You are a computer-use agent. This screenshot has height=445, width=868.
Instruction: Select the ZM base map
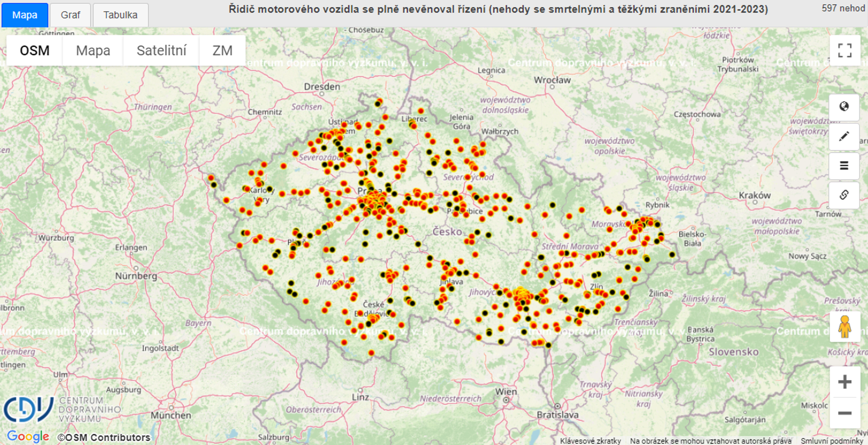(x=222, y=50)
